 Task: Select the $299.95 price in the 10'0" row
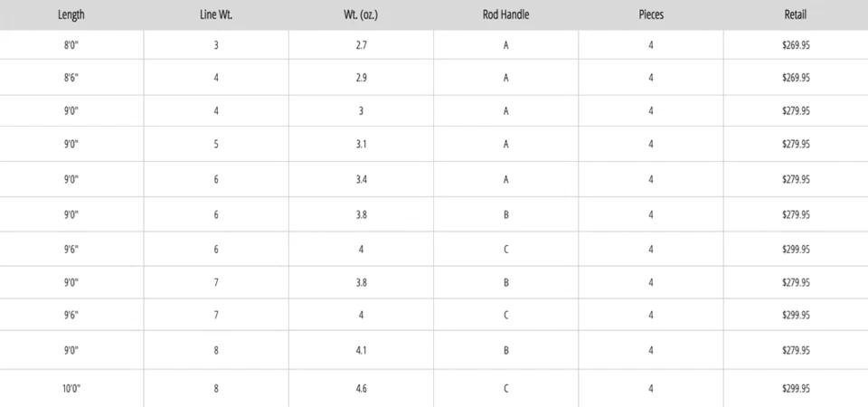pos(796,389)
